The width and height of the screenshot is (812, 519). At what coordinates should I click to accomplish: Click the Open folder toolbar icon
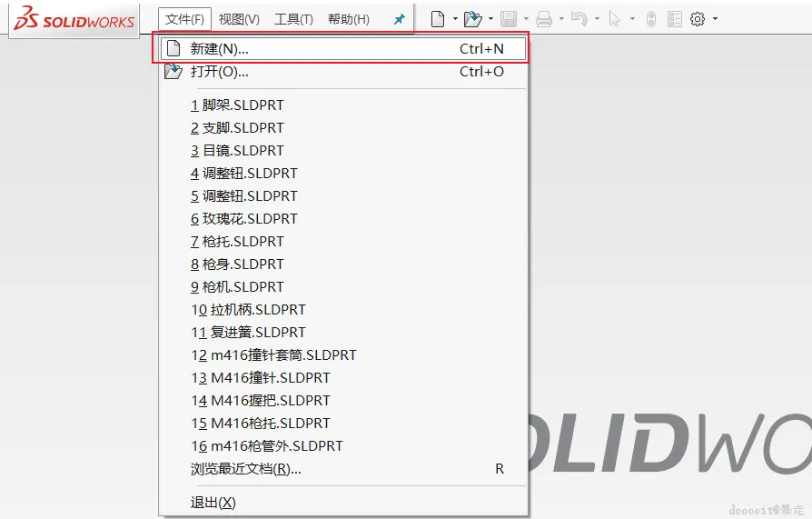pyautogui.click(x=473, y=19)
